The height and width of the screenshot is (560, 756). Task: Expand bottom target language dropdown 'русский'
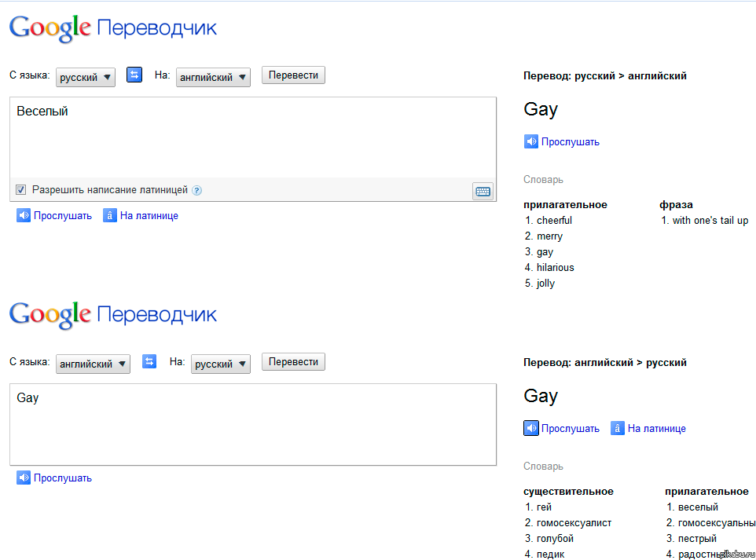coord(220,364)
